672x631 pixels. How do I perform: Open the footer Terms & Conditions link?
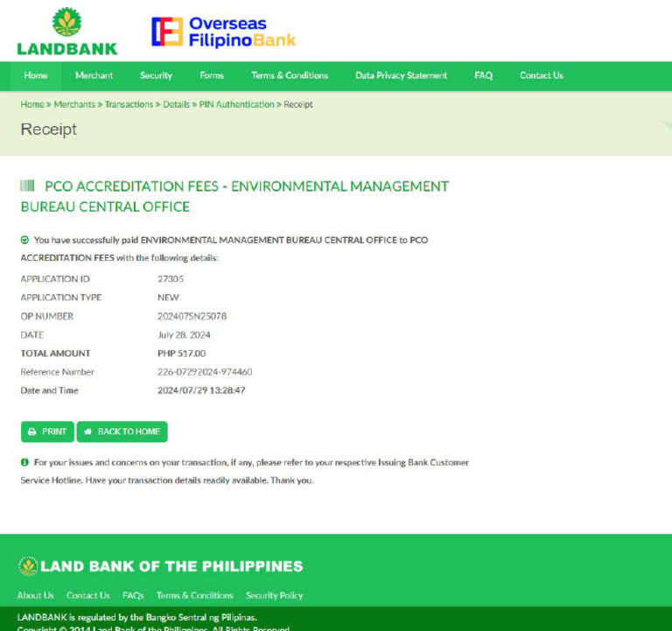click(195, 595)
